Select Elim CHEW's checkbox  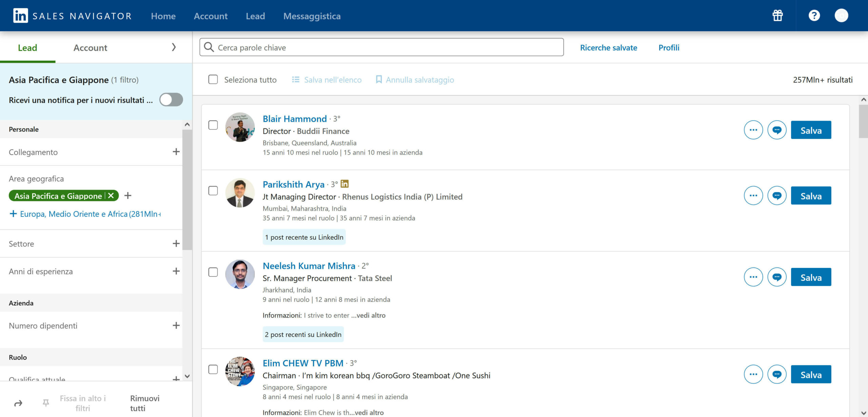click(213, 370)
